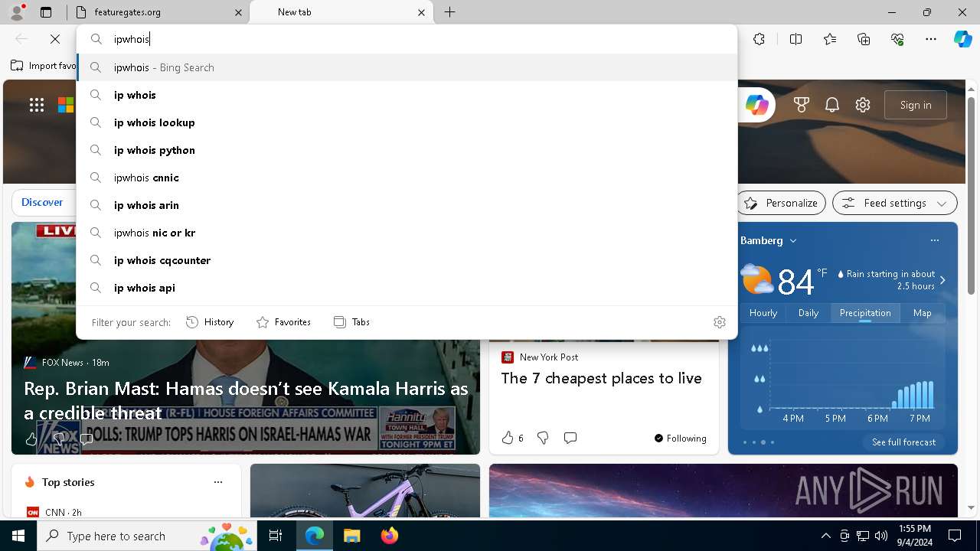This screenshot has height=551, width=980.
Task: Choose the 'ip whois python' suggestion
Action: (x=407, y=150)
